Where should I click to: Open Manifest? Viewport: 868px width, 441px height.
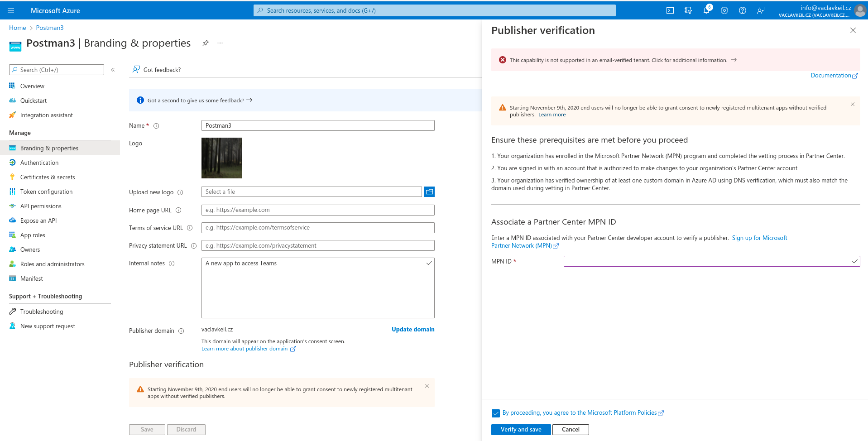pos(32,278)
